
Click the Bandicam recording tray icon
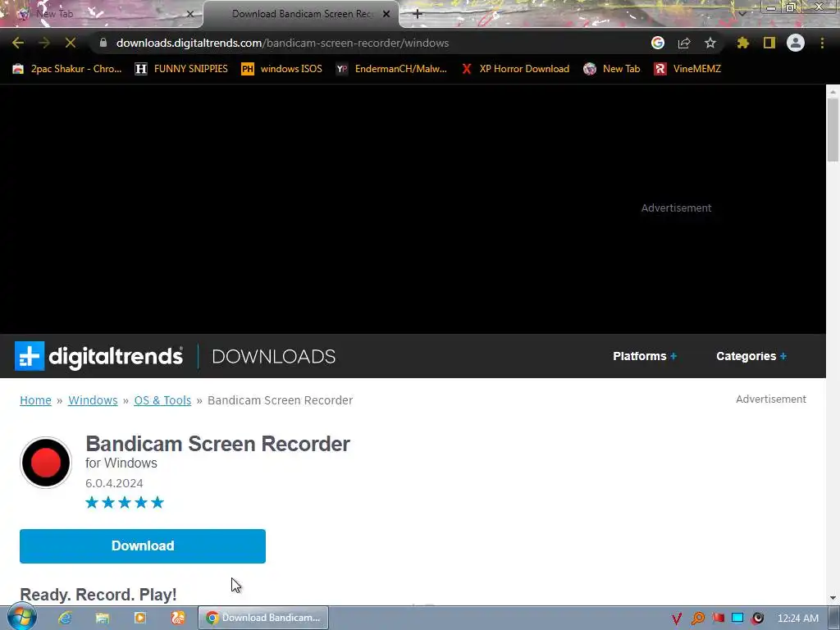click(x=757, y=619)
